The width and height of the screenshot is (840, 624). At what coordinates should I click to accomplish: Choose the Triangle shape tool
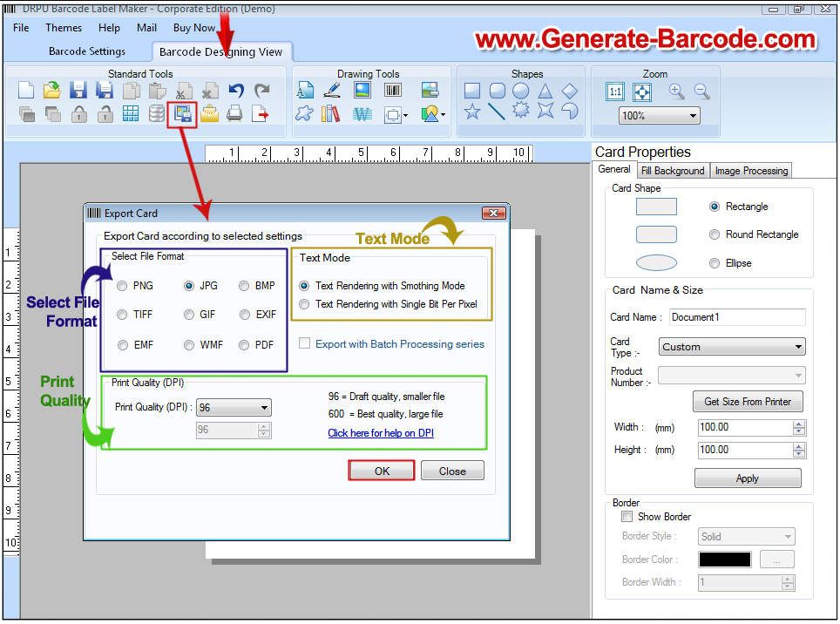click(545, 91)
